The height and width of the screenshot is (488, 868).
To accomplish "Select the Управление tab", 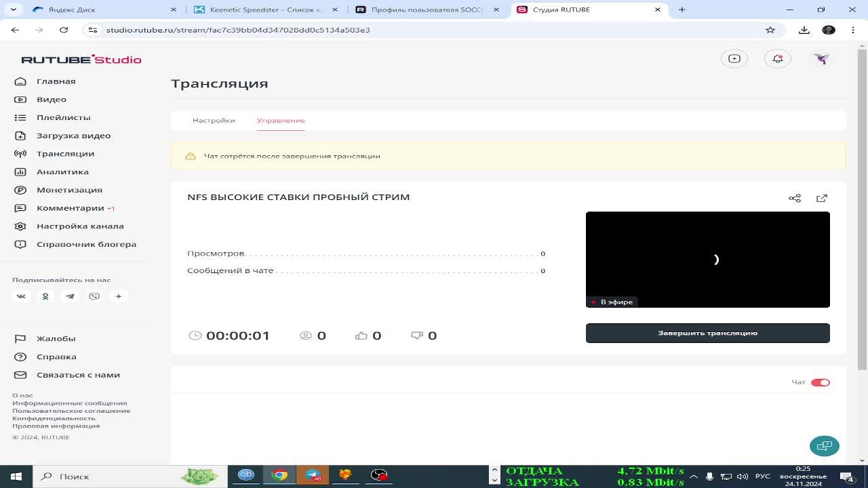I will coord(281,120).
